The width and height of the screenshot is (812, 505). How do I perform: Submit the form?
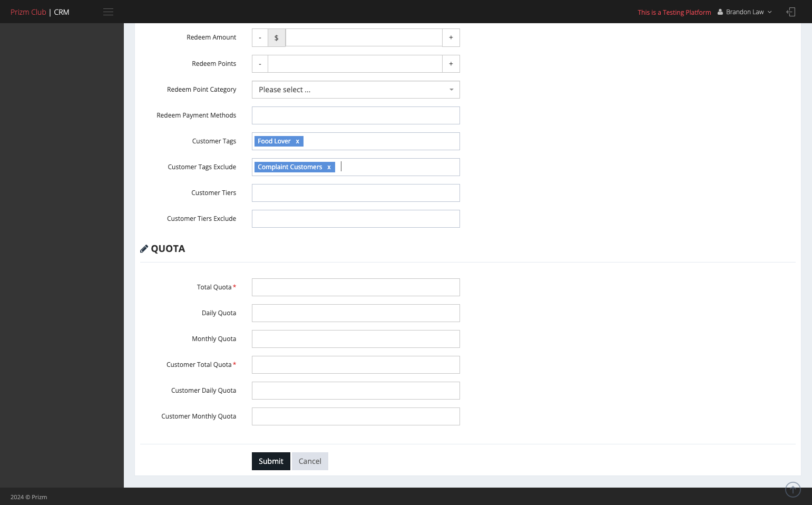(x=271, y=461)
